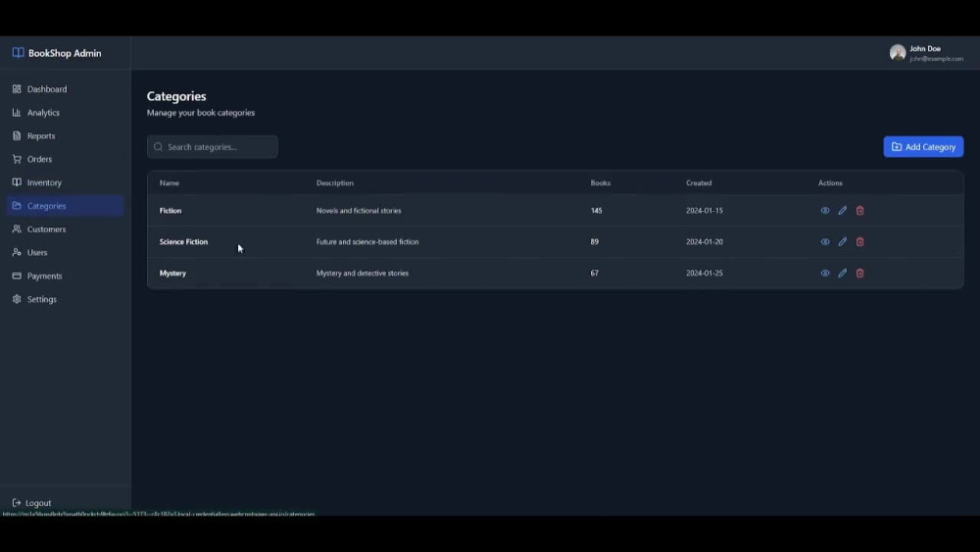Click the Created column header
The height and width of the screenshot is (552, 980).
click(699, 183)
